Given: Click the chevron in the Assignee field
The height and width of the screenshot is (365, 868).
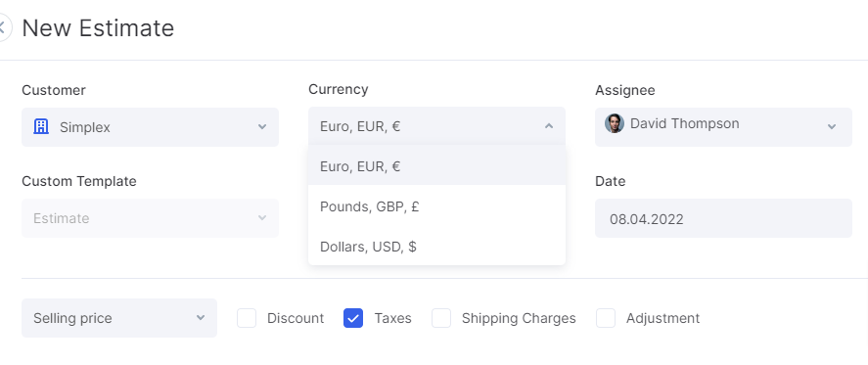Looking at the screenshot, I should (832, 127).
